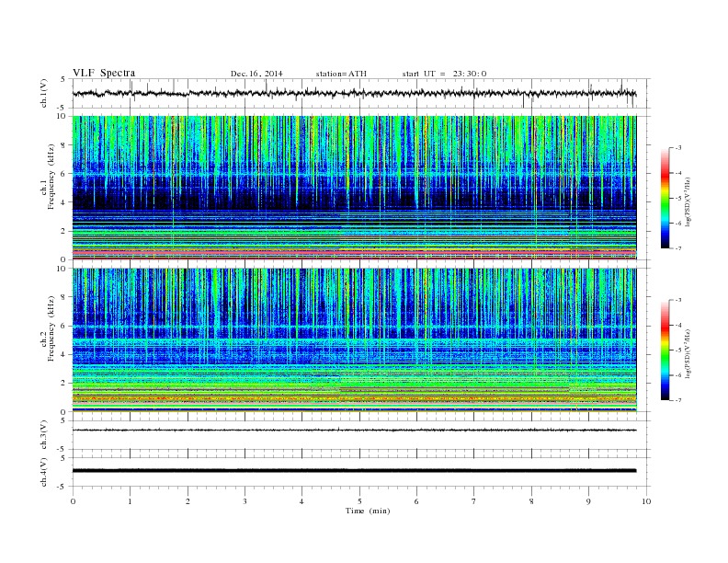The image size is (728, 563).
Task: Click time-axis tick label "9"
Action: (x=588, y=501)
